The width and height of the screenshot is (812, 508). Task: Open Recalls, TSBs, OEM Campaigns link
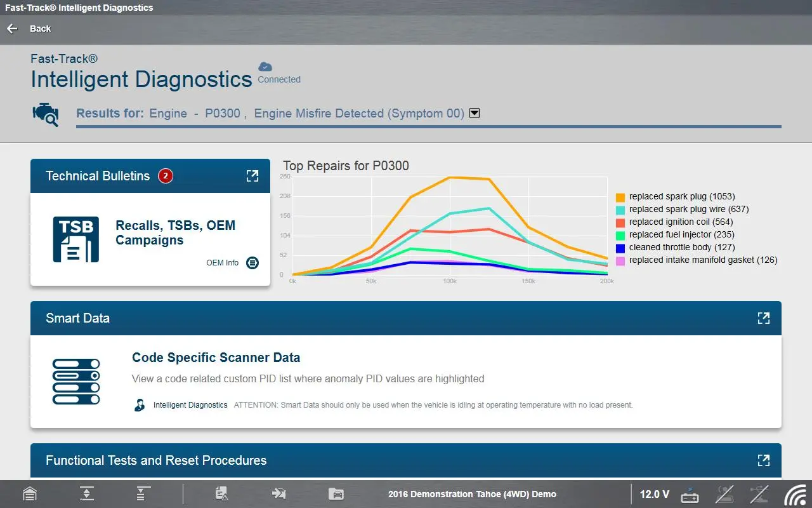(x=175, y=233)
